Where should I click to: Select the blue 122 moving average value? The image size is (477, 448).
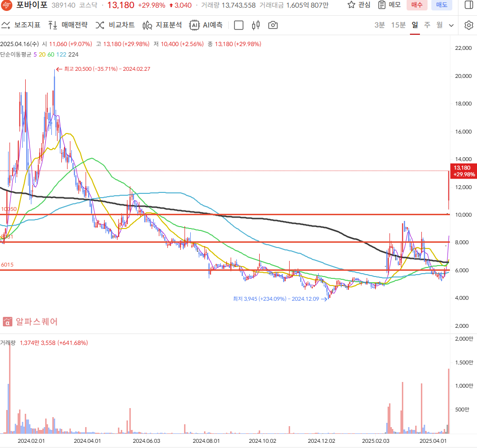(x=61, y=55)
